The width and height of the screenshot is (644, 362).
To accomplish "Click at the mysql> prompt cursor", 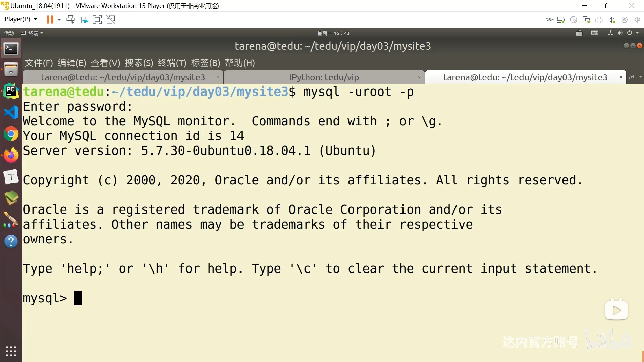I will tap(78, 298).
